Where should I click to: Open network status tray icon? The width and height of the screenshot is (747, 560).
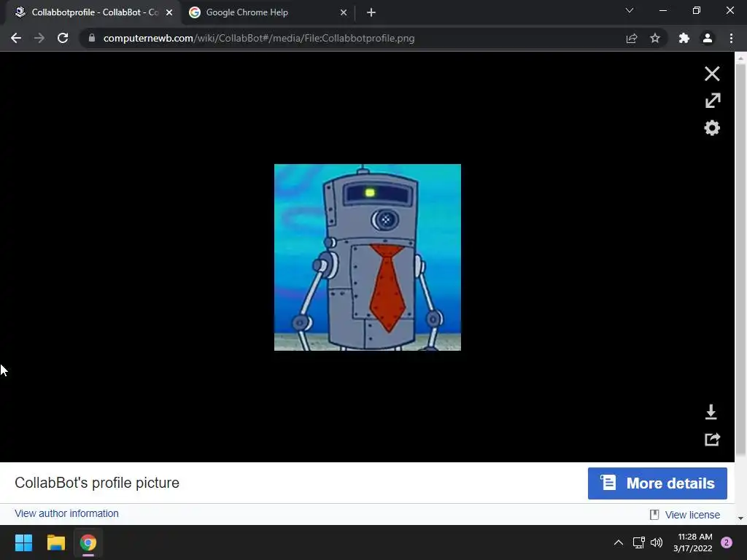[638, 542]
